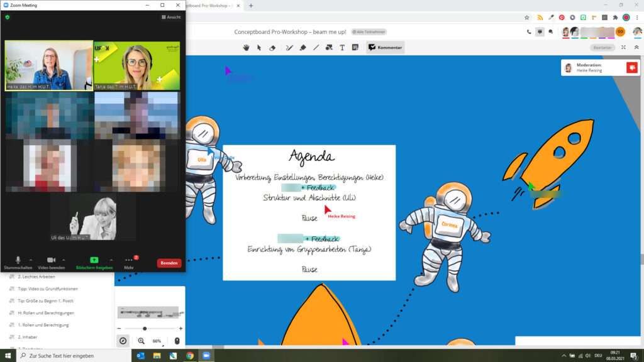
Task: Select Tanja's video tile in Zoom
Action: (x=136, y=65)
